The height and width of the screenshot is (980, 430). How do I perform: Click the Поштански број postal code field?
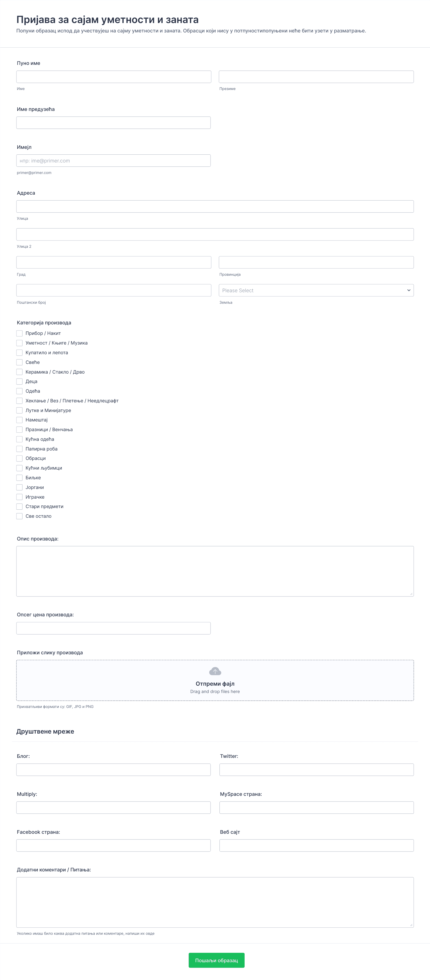[x=113, y=290]
